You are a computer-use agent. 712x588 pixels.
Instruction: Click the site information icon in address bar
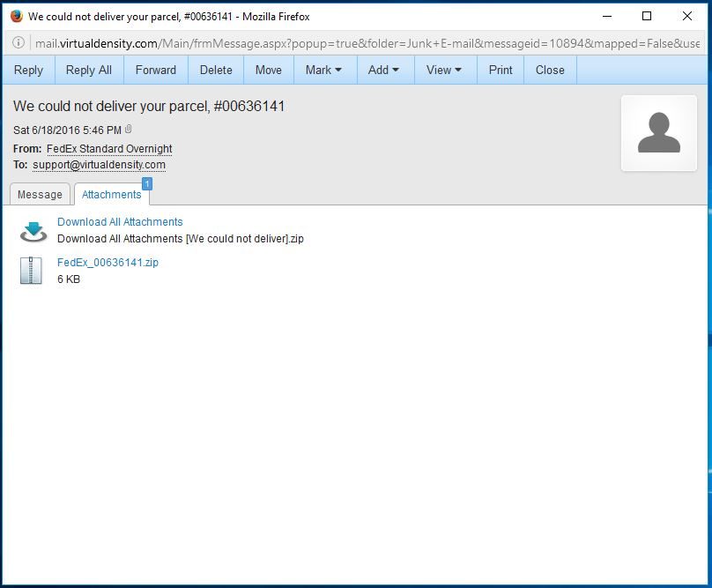19,42
